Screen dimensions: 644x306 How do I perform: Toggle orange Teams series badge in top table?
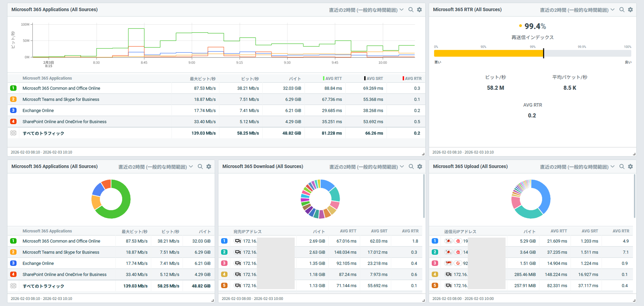[x=13, y=99]
